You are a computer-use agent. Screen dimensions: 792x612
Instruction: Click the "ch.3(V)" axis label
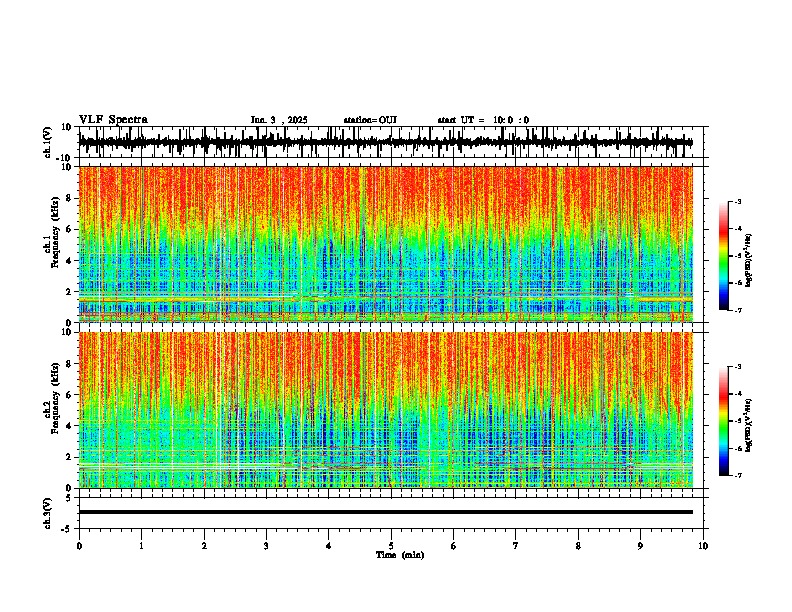tap(48, 513)
